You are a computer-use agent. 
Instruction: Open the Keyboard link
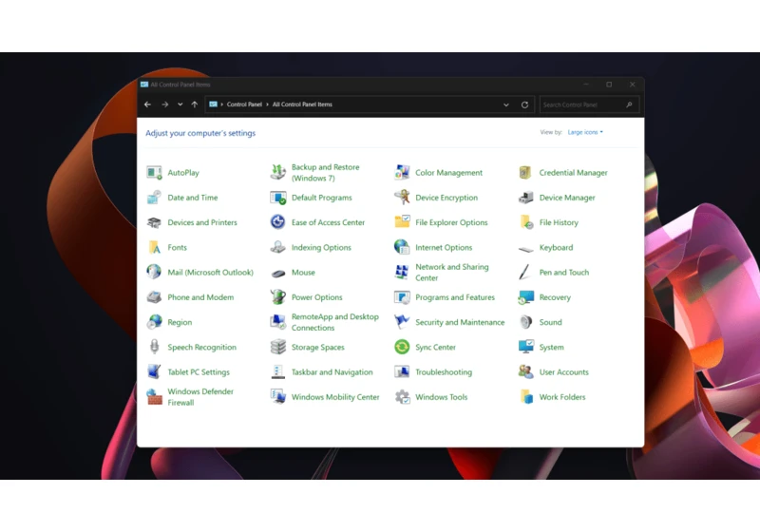click(x=556, y=248)
